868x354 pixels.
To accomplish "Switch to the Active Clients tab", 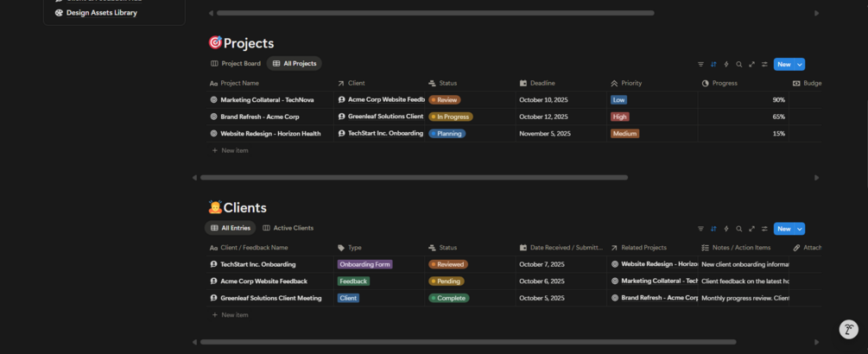I will (x=288, y=228).
